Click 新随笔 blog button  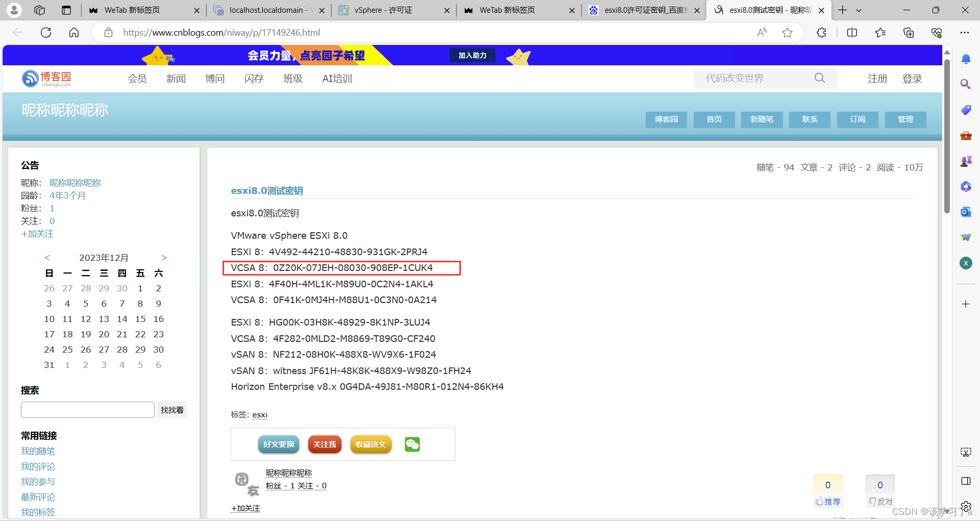(x=762, y=119)
